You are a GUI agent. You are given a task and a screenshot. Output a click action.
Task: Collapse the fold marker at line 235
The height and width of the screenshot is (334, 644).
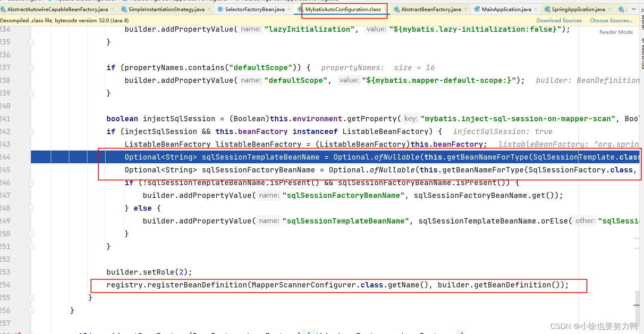[x=31, y=42]
